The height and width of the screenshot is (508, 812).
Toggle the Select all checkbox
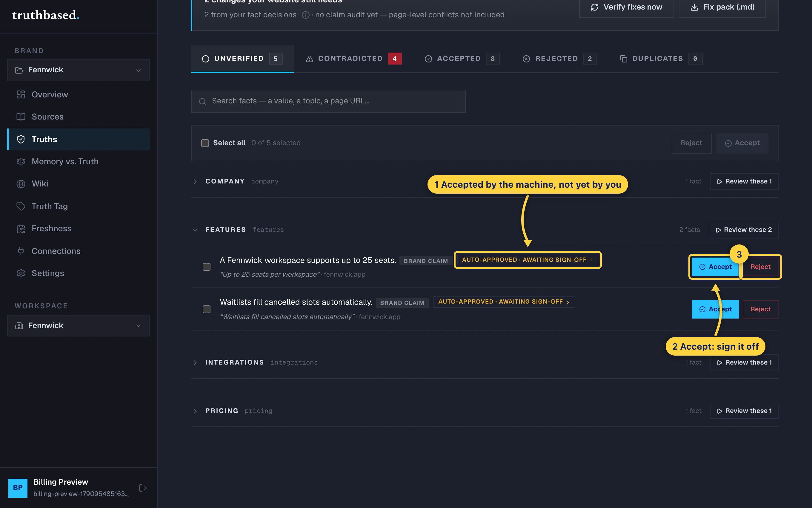click(x=205, y=143)
